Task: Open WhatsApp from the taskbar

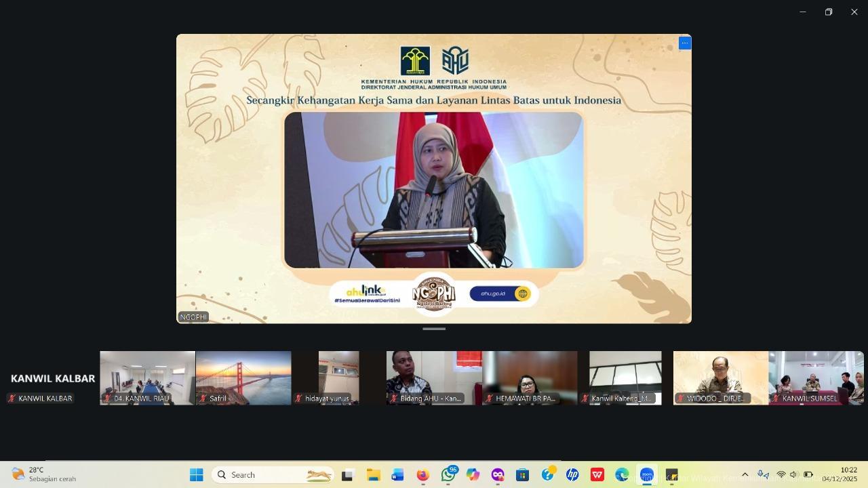Action: (x=448, y=475)
